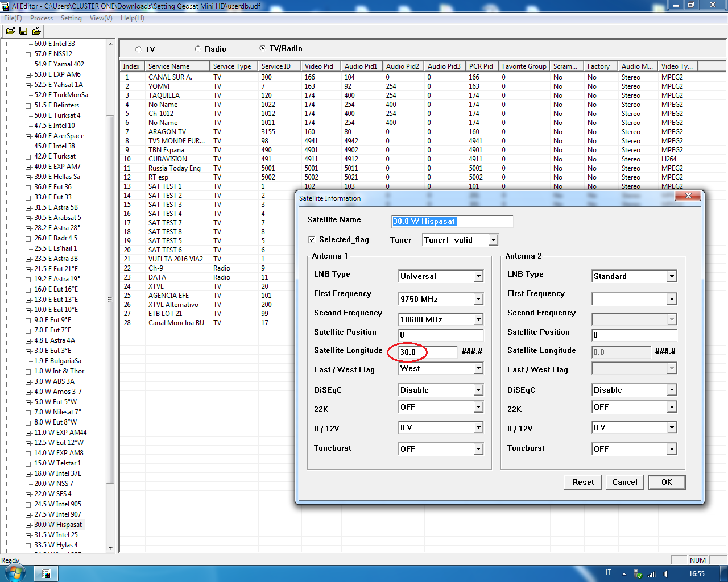Screen dimensions: 728x582
Task: Click Antenna 1 Satellite Longitude field
Action: pos(428,352)
